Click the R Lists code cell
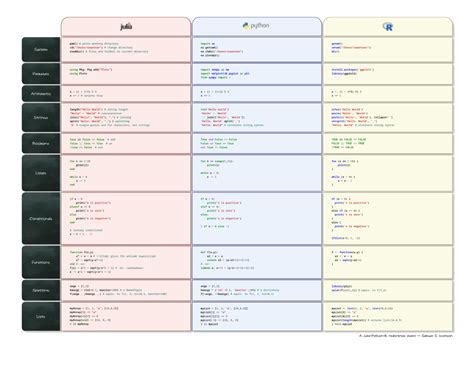474x366 pixels. click(x=388, y=316)
